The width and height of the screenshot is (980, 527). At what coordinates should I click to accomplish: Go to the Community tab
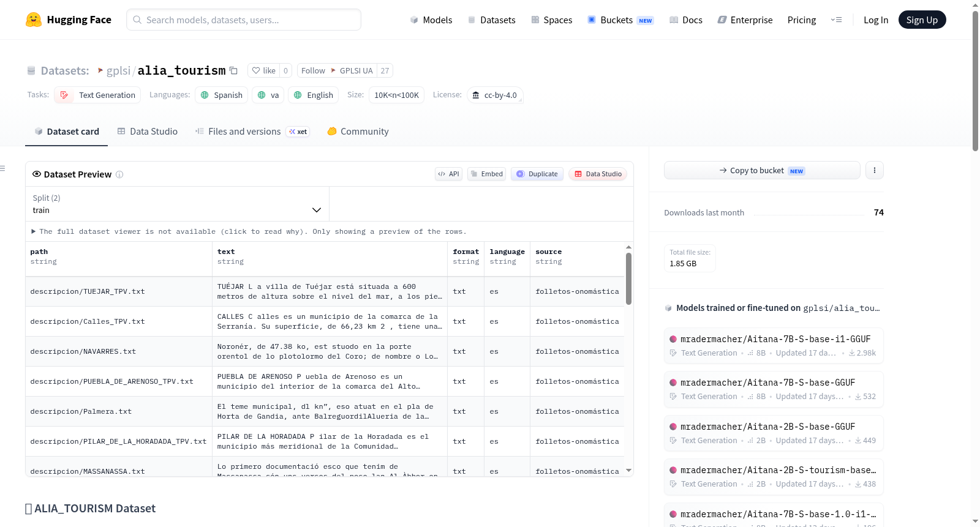tap(358, 132)
